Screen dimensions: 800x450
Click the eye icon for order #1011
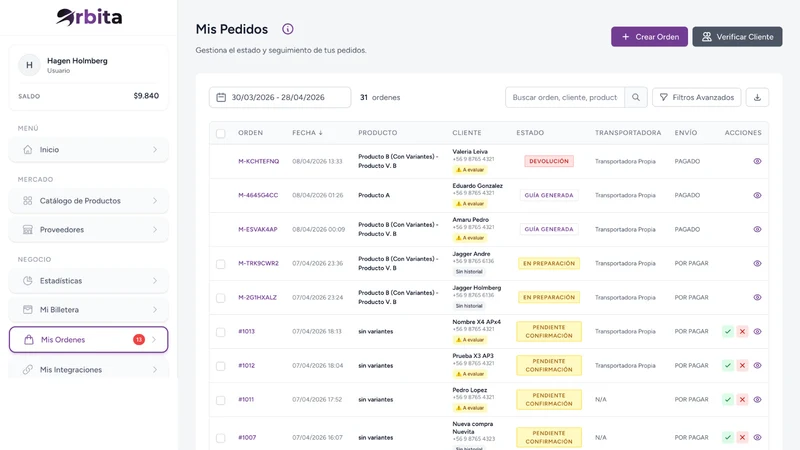point(757,399)
